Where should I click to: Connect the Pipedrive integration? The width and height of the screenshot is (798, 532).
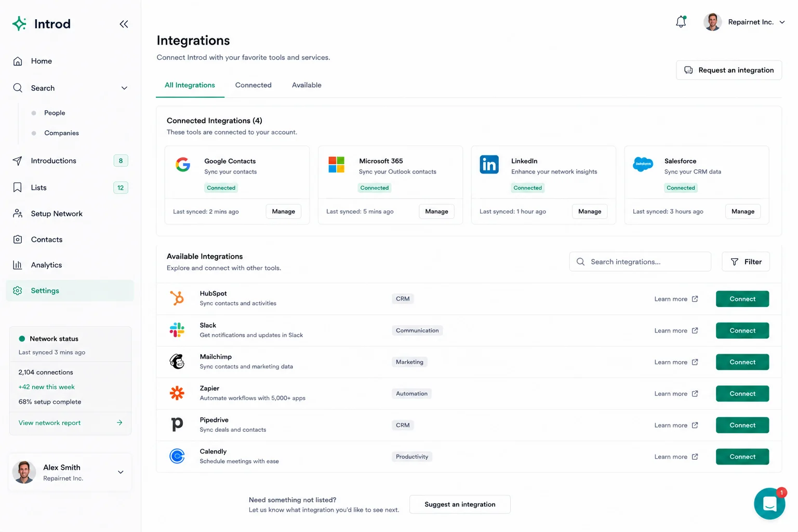click(742, 425)
